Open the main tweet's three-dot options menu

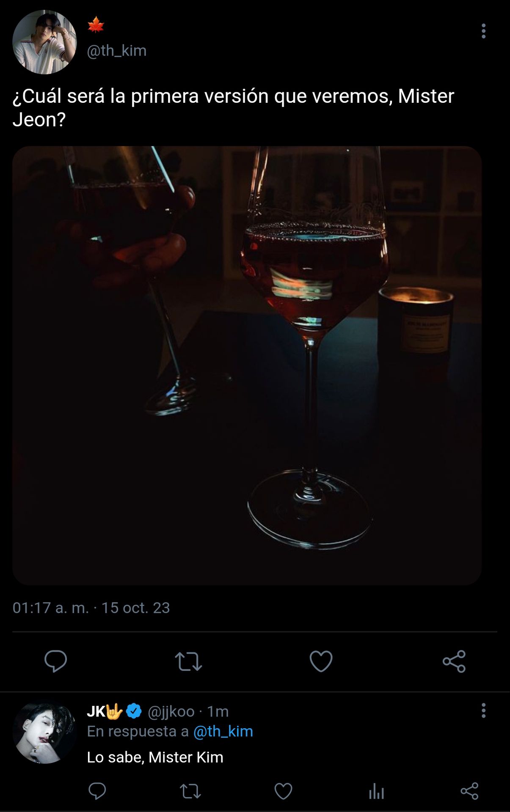(x=483, y=31)
